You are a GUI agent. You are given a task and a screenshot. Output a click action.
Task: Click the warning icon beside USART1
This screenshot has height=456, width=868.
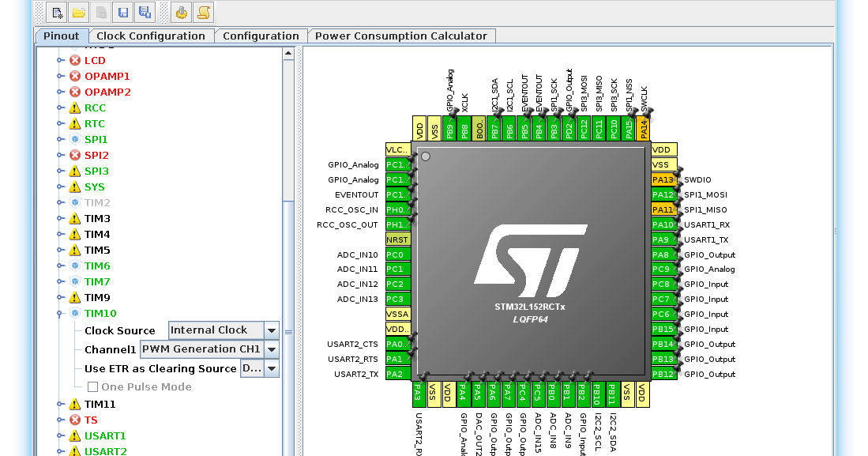point(75,435)
